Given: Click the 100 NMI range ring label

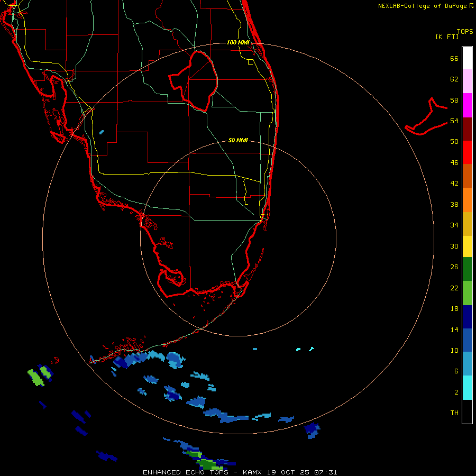Looking at the screenshot, I should [238, 42].
